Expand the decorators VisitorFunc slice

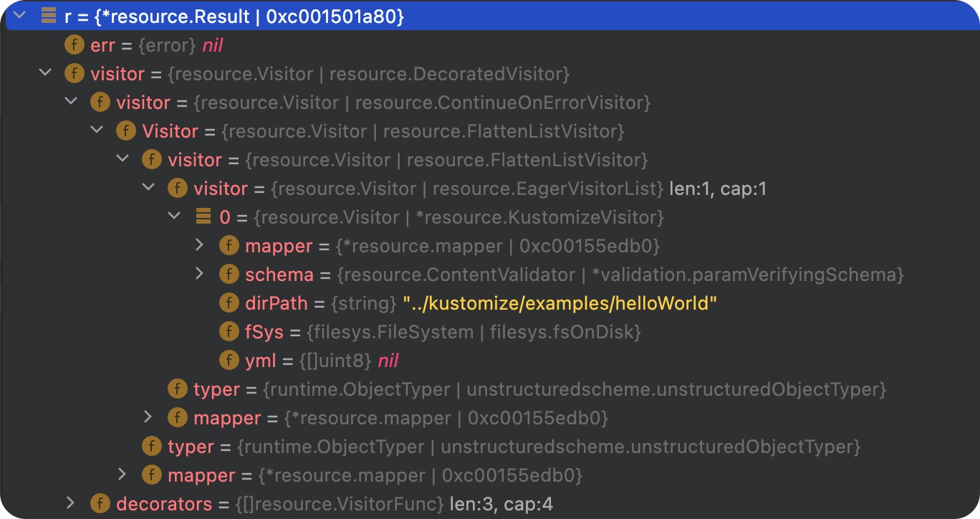[x=70, y=503]
